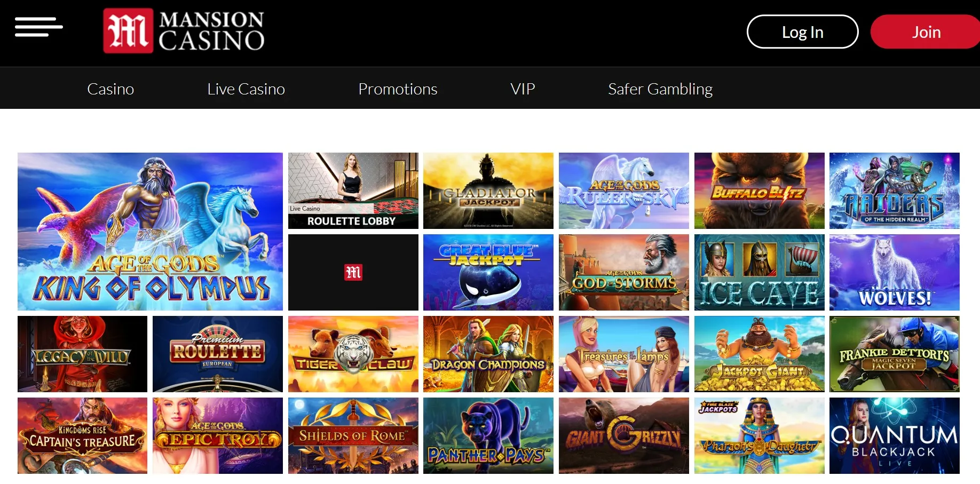Open Quantum Blackjack Live game
Viewport: 980px width, 484px height.
click(895, 435)
